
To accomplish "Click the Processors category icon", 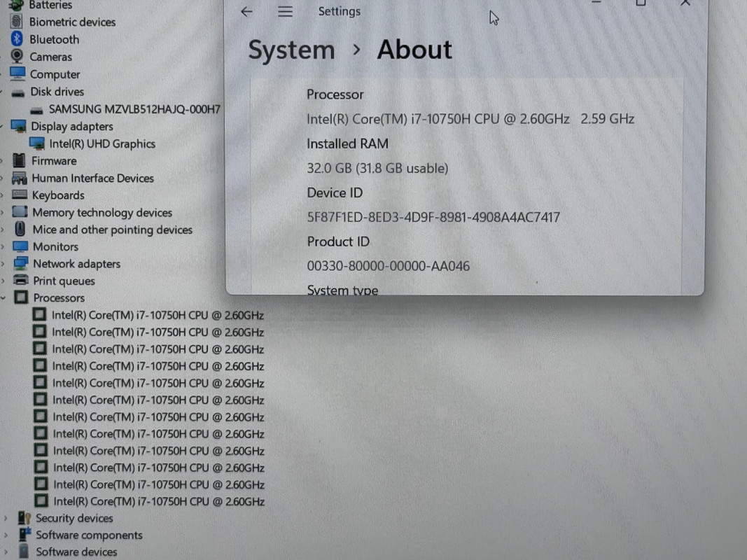I will [21, 297].
